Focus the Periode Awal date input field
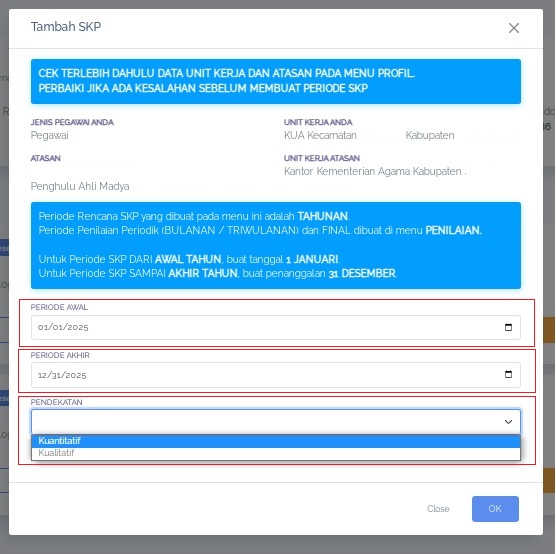556x554 pixels. [276, 327]
